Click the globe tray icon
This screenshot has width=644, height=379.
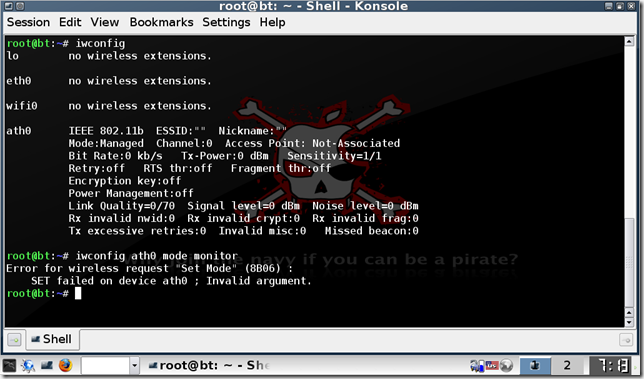[x=506, y=365]
